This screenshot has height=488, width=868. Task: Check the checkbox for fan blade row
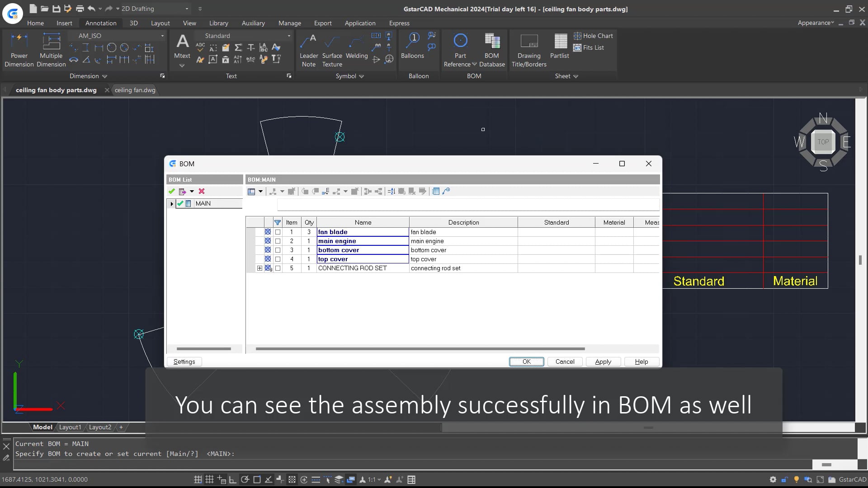click(278, 232)
